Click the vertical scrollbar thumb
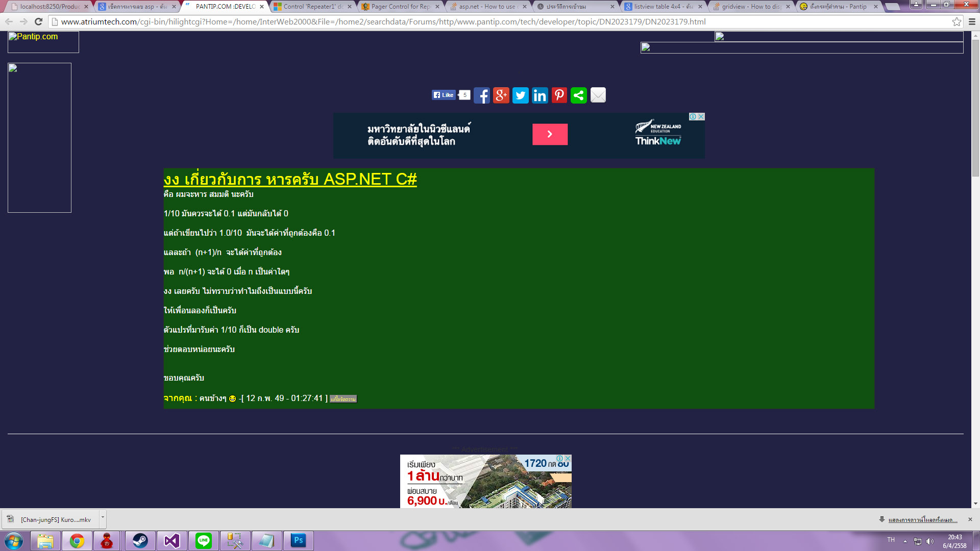 pyautogui.click(x=975, y=108)
